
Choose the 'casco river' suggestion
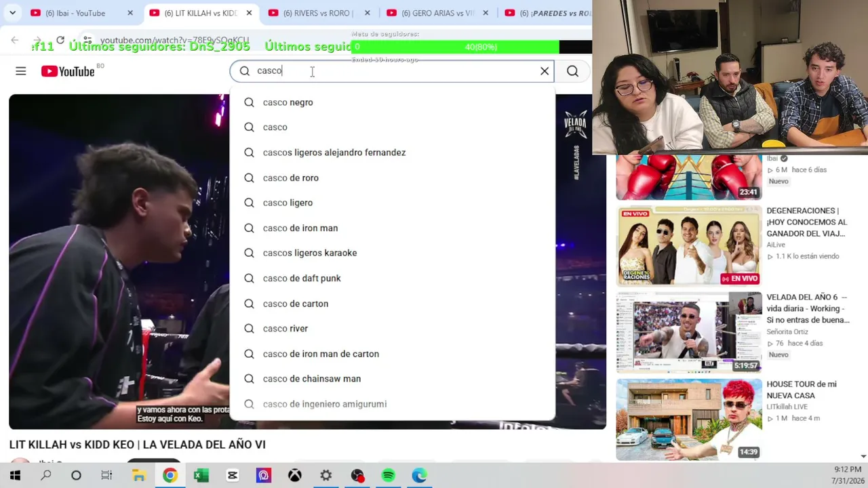(x=392, y=329)
